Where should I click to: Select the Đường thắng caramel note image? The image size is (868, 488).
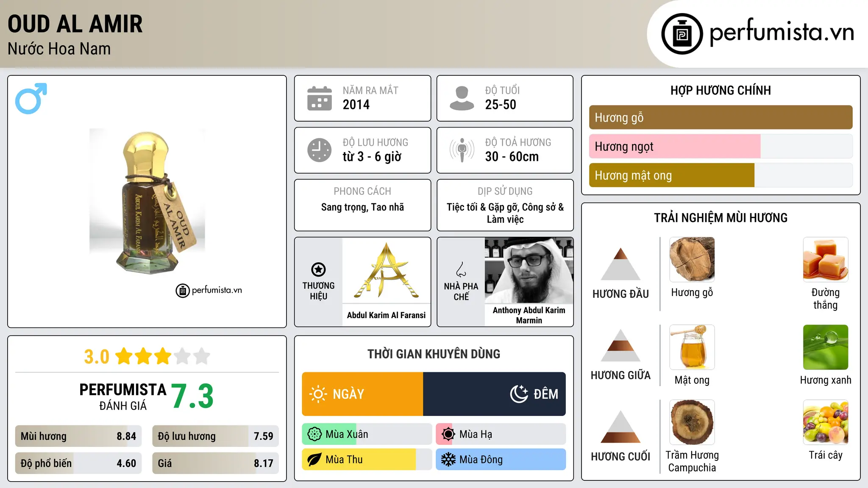pyautogui.click(x=826, y=260)
